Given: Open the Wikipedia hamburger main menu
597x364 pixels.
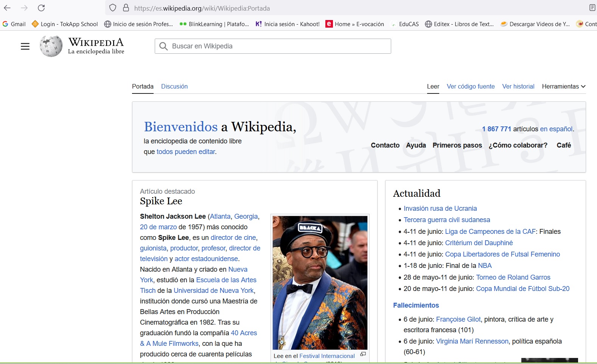Looking at the screenshot, I should (25, 46).
